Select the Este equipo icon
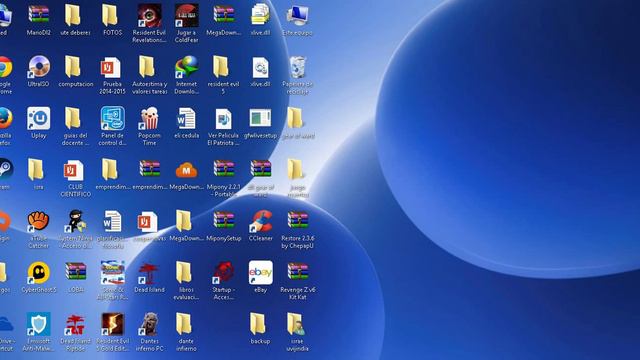The height and width of the screenshot is (360, 640). [297, 16]
